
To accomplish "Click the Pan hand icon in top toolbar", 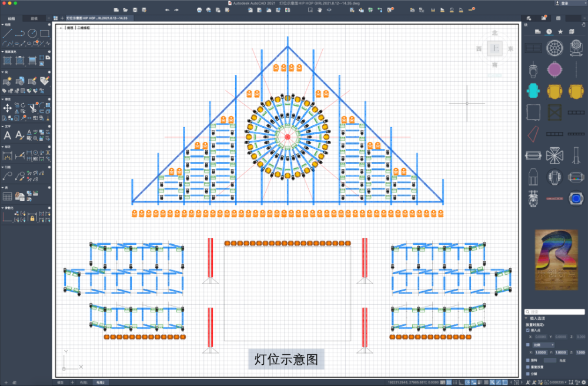I will pos(319,10).
